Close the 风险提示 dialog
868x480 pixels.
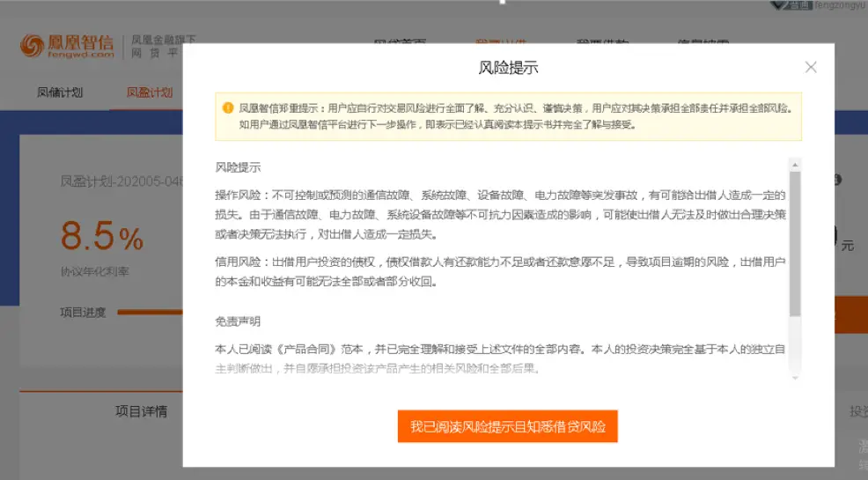(x=811, y=67)
